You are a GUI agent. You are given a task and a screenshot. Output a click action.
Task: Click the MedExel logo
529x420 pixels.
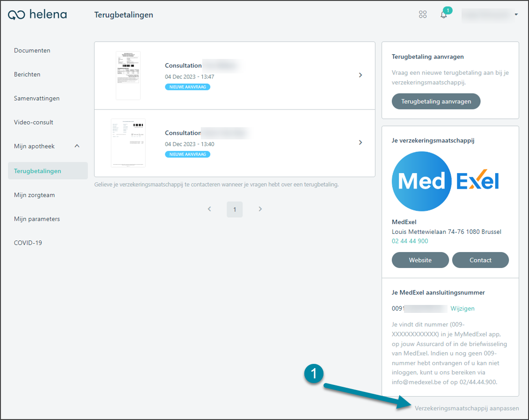pyautogui.click(x=445, y=181)
